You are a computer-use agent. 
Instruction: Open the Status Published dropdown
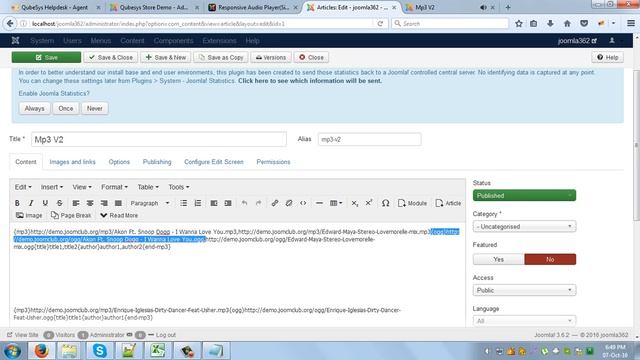[524, 196]
